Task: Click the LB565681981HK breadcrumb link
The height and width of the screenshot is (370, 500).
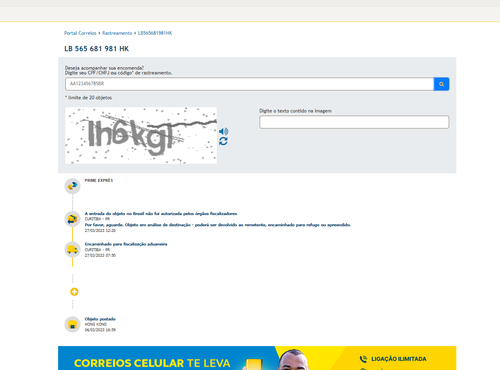Action: point(155,33)
